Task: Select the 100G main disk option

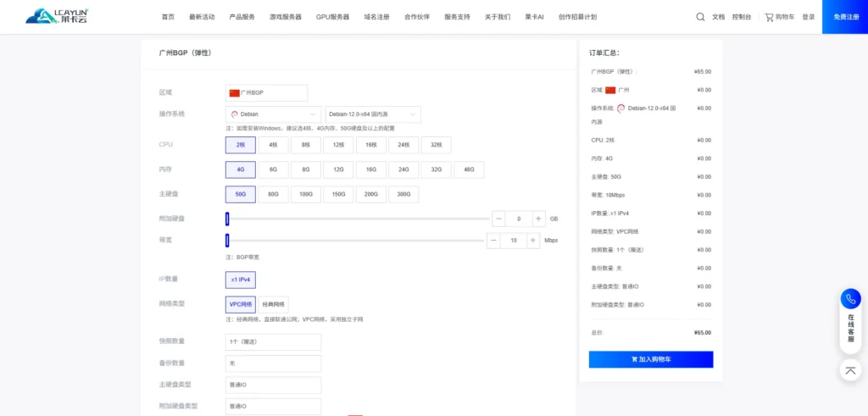Action: coord(305,194)
